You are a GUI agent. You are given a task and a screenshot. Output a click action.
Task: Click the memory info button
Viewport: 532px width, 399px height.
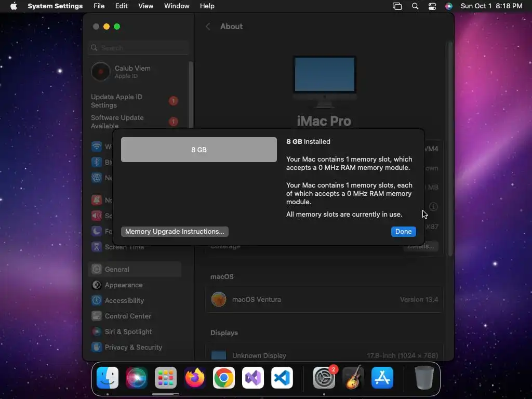coord(433,207)
